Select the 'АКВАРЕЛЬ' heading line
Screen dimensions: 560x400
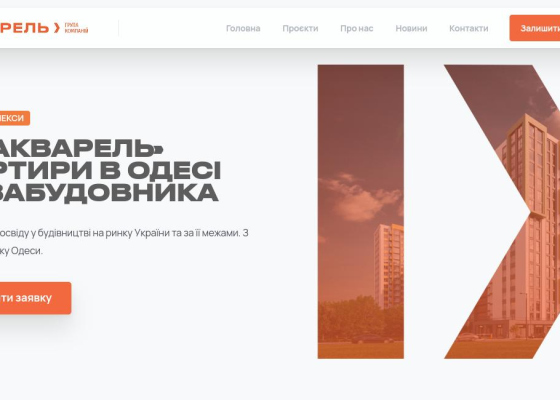click(81, 149)
